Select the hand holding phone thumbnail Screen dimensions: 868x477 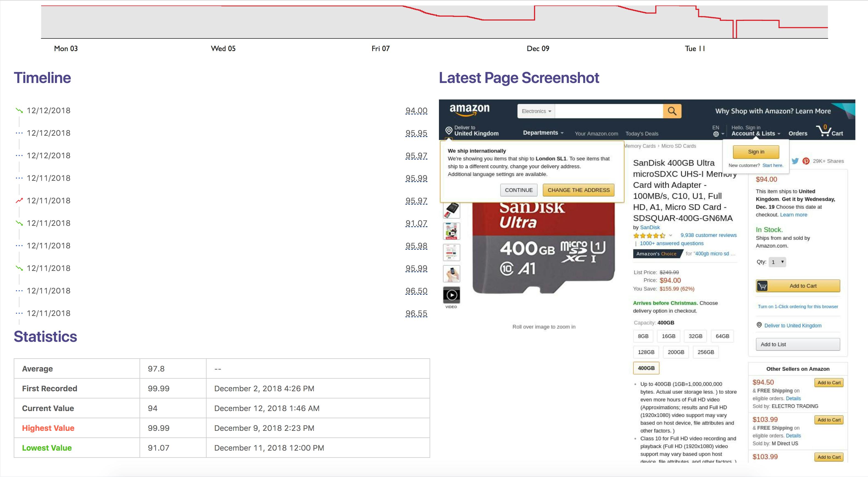coord(451,274)
